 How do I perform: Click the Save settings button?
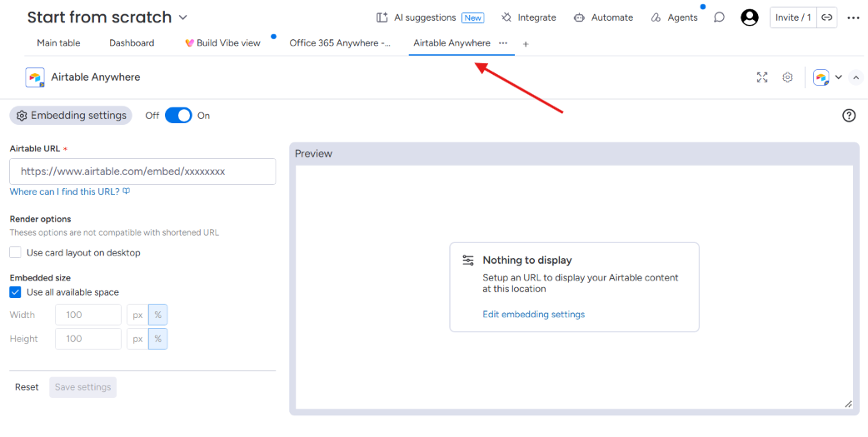coord(83,387)
